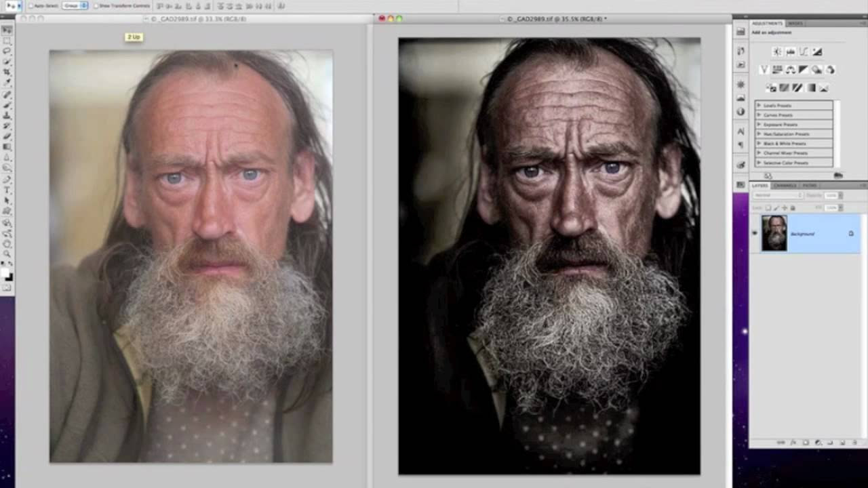The image size is (868, 488).
Task: Open the Auto-Select Group dropdown
Action: [75, 5]
